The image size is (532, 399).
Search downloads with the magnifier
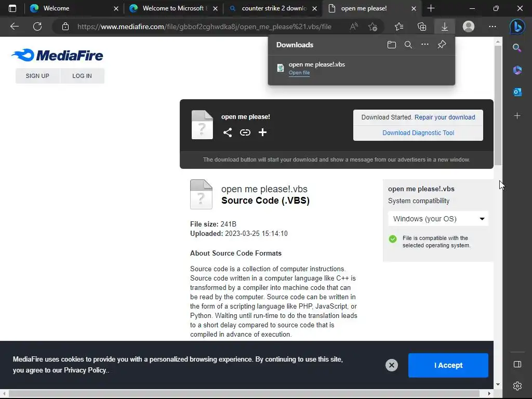pyautogui.click(x=408, y=45)
